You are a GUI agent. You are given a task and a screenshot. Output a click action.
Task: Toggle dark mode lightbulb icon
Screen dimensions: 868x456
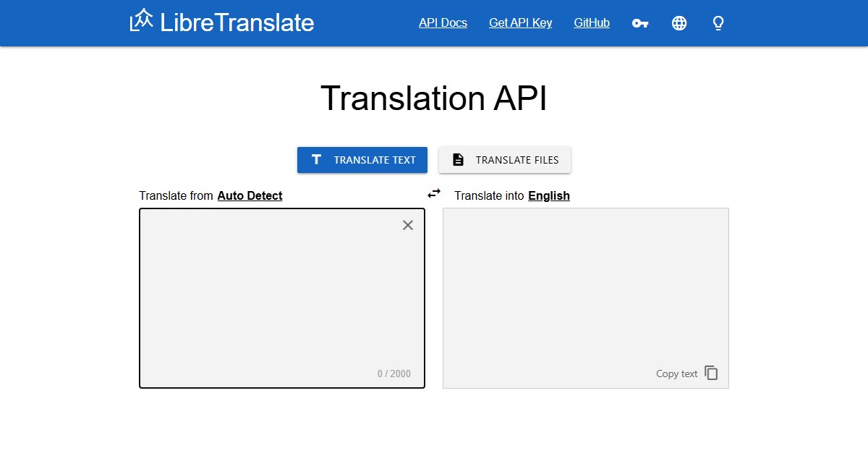click(718, 23)
